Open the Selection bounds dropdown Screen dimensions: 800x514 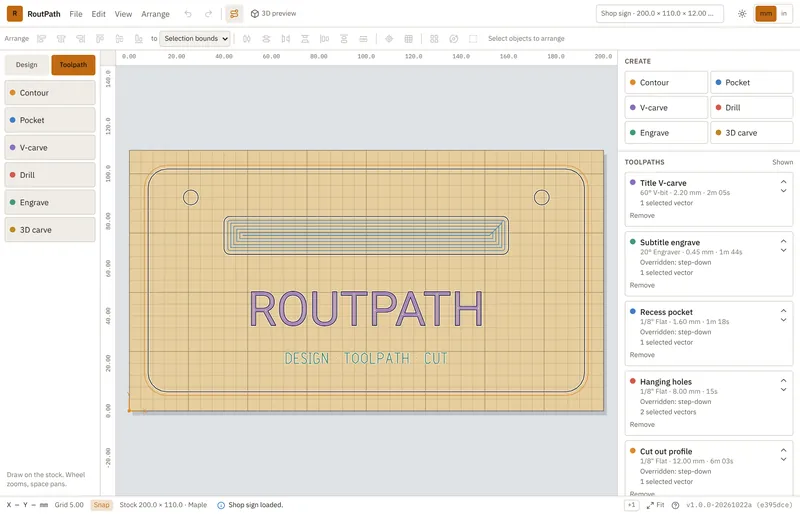point(195,39)
